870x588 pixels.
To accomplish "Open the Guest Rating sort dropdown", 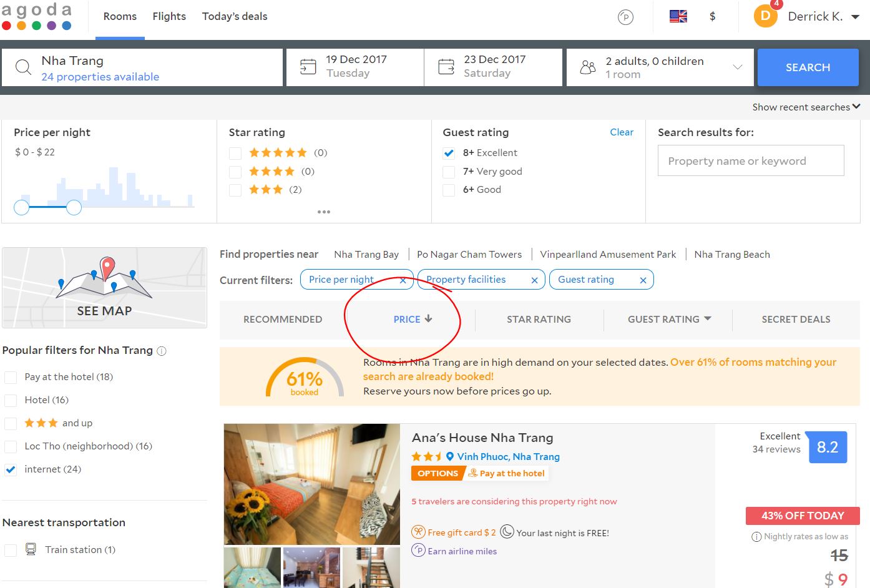I will (669, 319).
